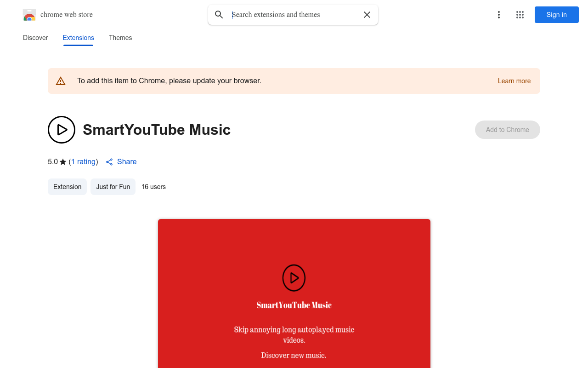Go to the Discover tab

pos(35,38)
